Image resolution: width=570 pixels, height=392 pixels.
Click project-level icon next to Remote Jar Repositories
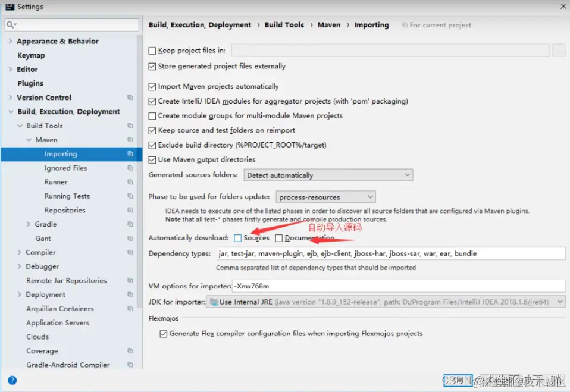130,280
